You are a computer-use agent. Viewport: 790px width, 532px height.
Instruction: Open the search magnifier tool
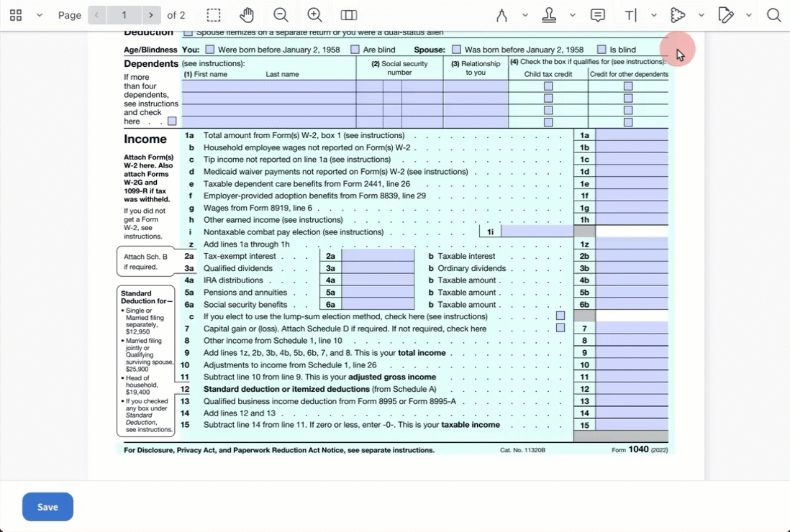(x=773, y=15)
